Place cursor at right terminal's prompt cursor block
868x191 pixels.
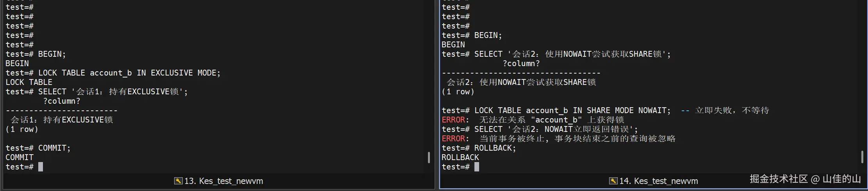[477, 167]
